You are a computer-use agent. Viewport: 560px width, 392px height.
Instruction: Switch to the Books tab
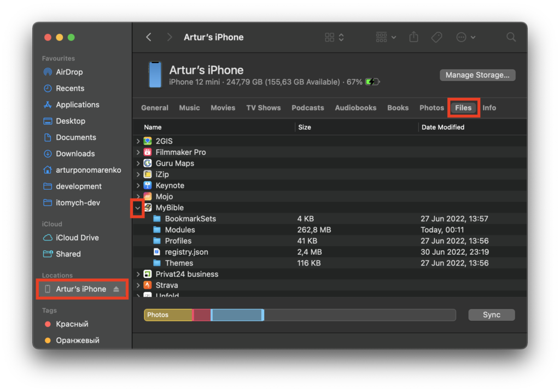click(398, 108)
